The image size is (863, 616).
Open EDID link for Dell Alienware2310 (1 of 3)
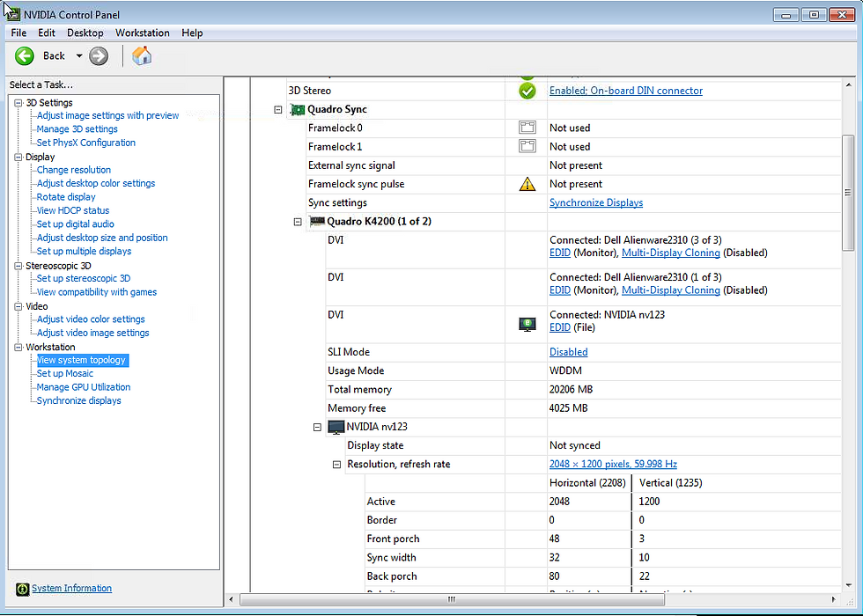coord(560,290)
